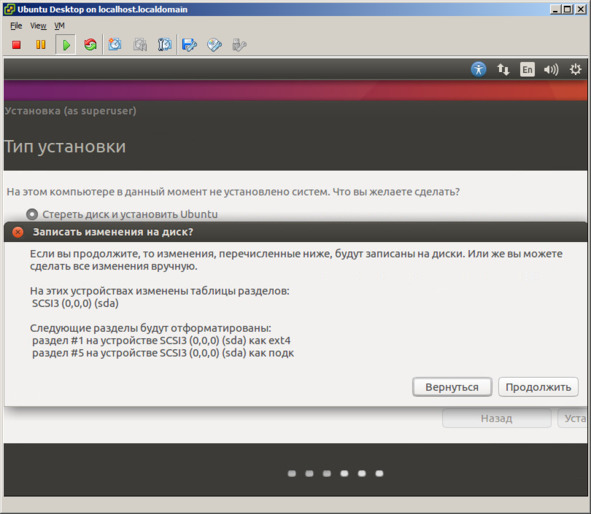Click the red Stop VM button
Screen dimensions: 591x514
click(x=16, y=45)
